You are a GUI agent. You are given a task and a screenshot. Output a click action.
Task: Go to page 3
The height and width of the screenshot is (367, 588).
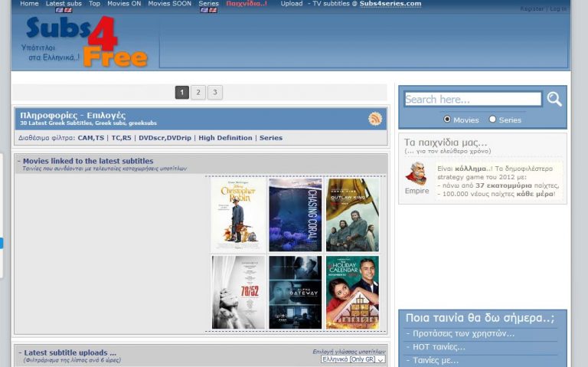pos(215,92)
